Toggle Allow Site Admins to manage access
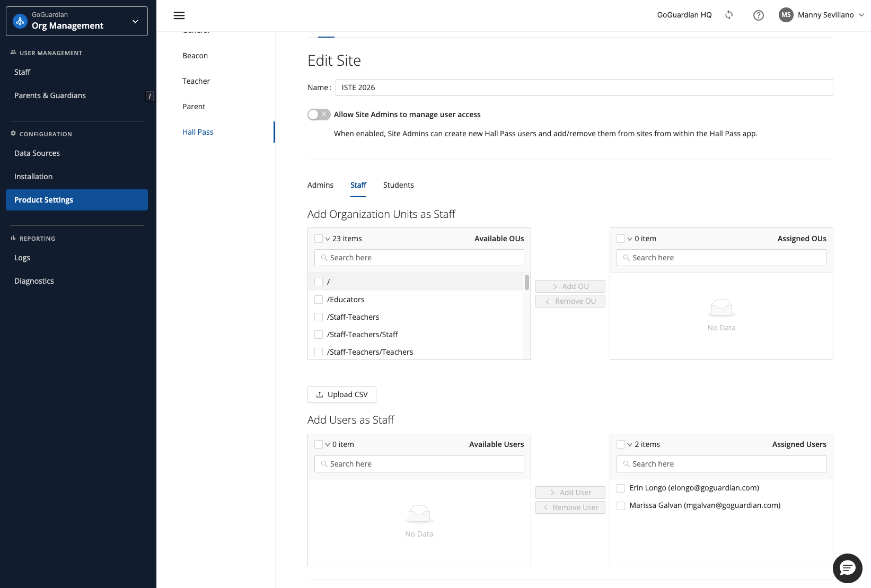871x588 pixels. [x=319, y=115]
